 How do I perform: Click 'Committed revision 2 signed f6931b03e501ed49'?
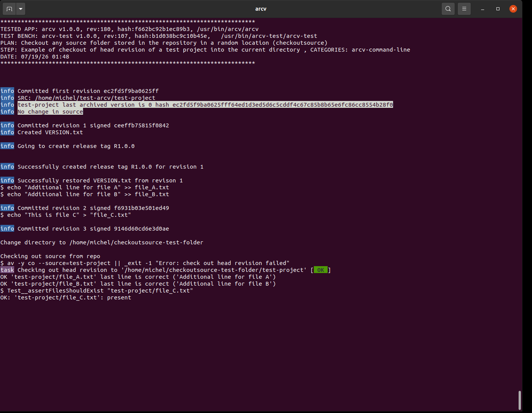click(93, 208)
